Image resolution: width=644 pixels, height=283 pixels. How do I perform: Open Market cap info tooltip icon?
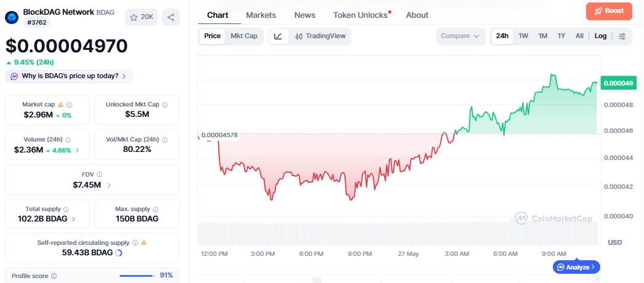[x=70, y=105]
